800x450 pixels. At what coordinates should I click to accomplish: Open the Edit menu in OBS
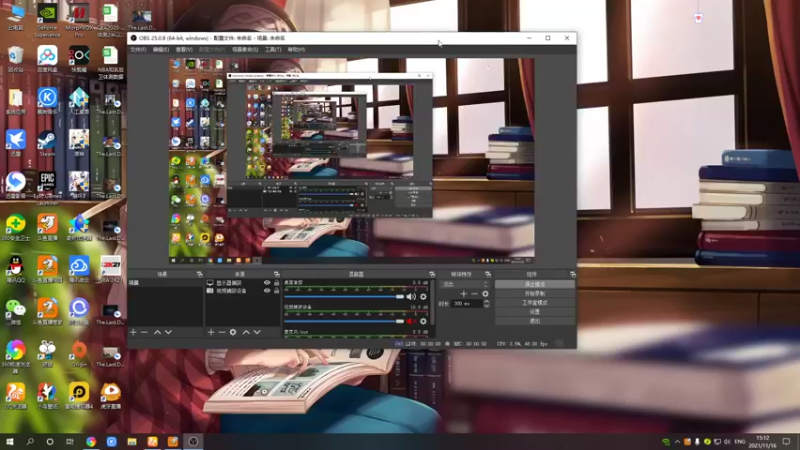tap(161, 49)
